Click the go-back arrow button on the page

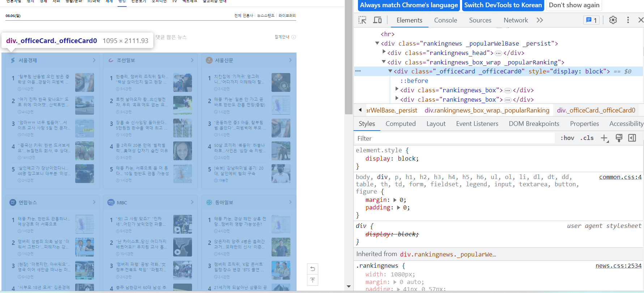[313, 269]
